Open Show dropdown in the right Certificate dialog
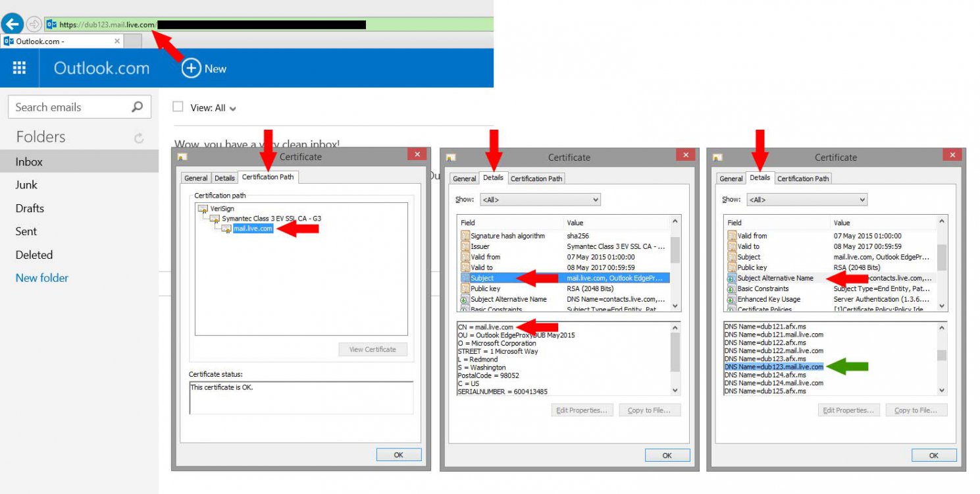 click(807, 199)
